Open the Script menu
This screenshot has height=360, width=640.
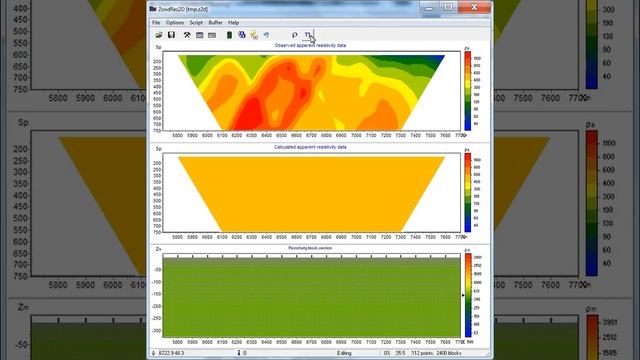[196, 23]
